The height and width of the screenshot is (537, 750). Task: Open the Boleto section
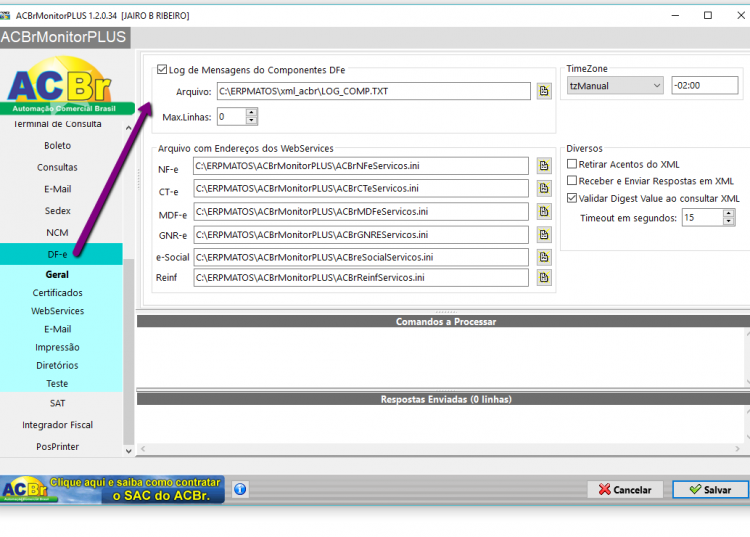tap(57, 145)
